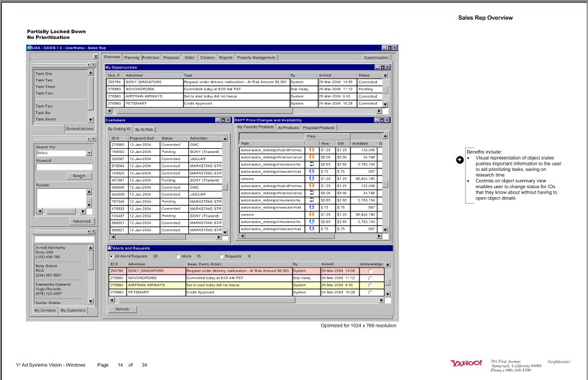Click the Yahoo! logo at the page bottom
This screenshot has height=380, width=588.
465,361
